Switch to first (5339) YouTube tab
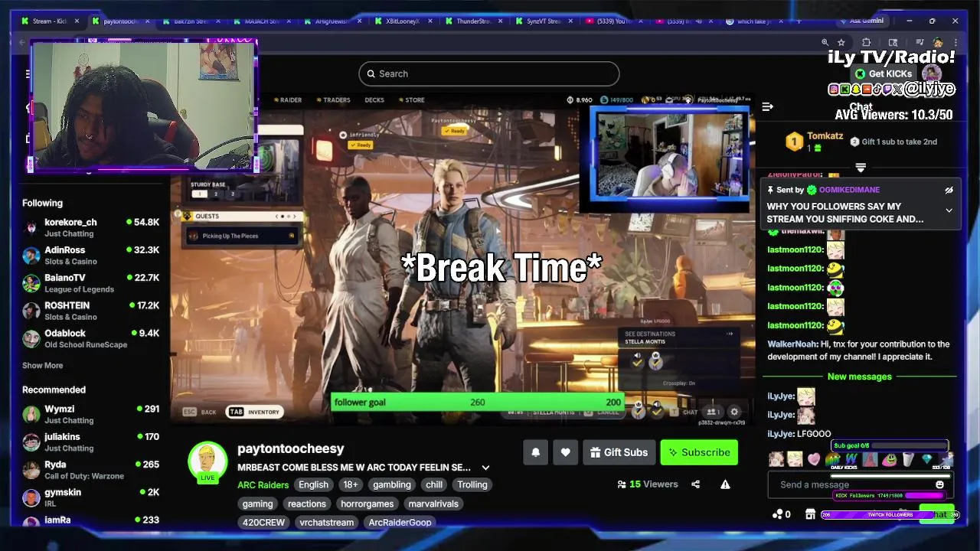The width and height of the screenshot is (980, 551). pos(616,21)
